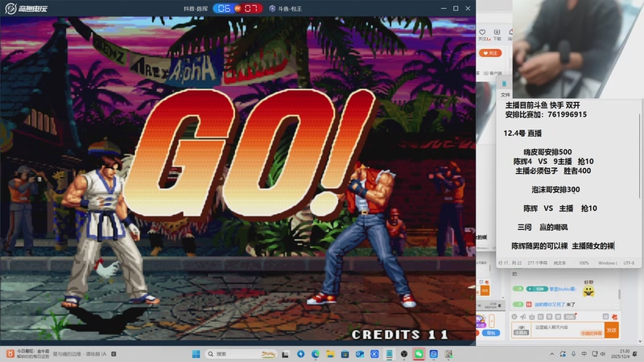Click the microphone icon in the system tray
644x362 pixels.
pos(573,354)
